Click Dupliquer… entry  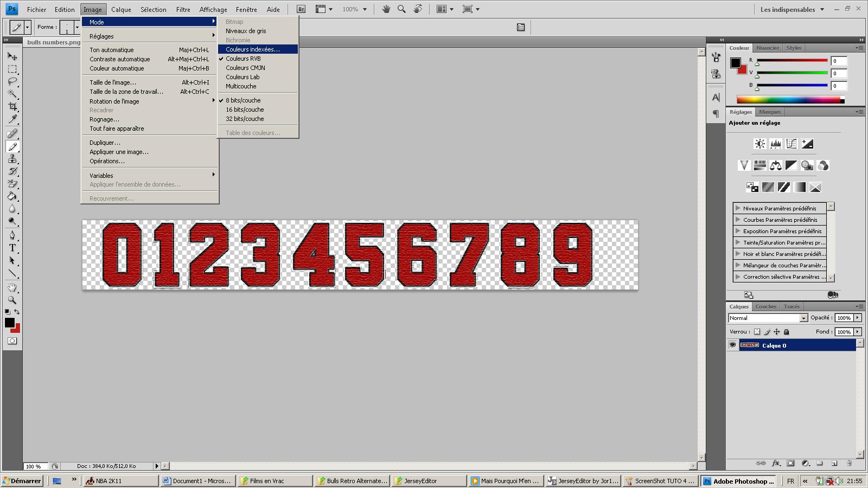pos(150,143)
